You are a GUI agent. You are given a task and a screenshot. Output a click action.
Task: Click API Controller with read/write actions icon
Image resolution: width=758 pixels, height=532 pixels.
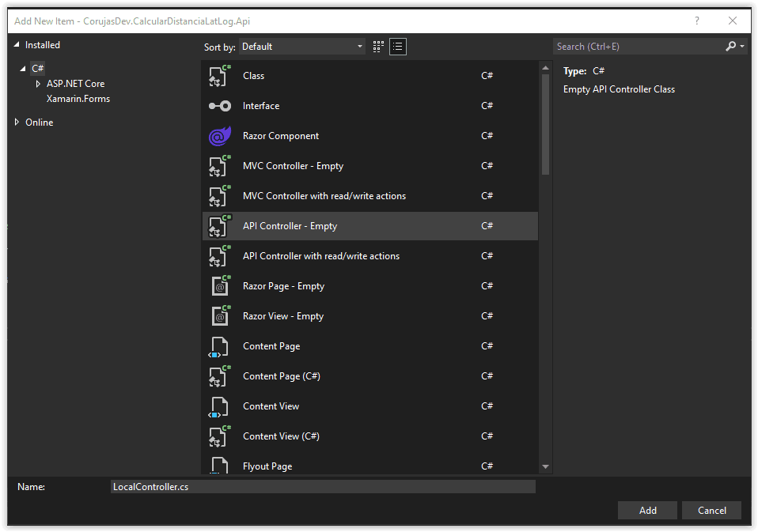[219, 256]
